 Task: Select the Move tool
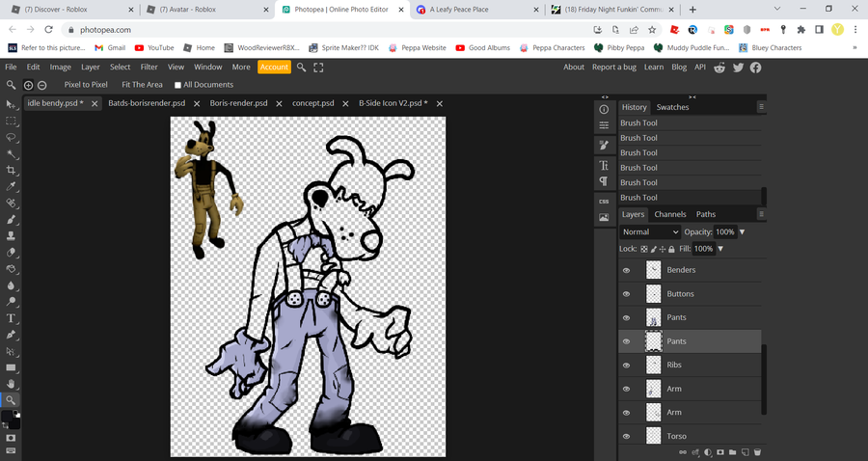tap(11, 104)
